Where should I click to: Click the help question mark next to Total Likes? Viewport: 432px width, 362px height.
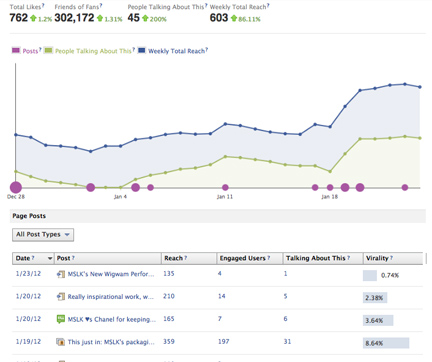(43, 6)
